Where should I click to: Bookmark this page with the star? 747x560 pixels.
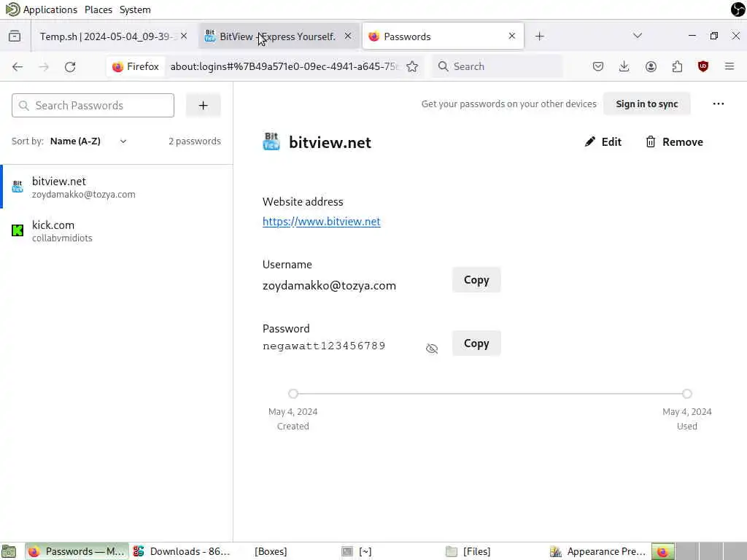[x=412, y=66]
